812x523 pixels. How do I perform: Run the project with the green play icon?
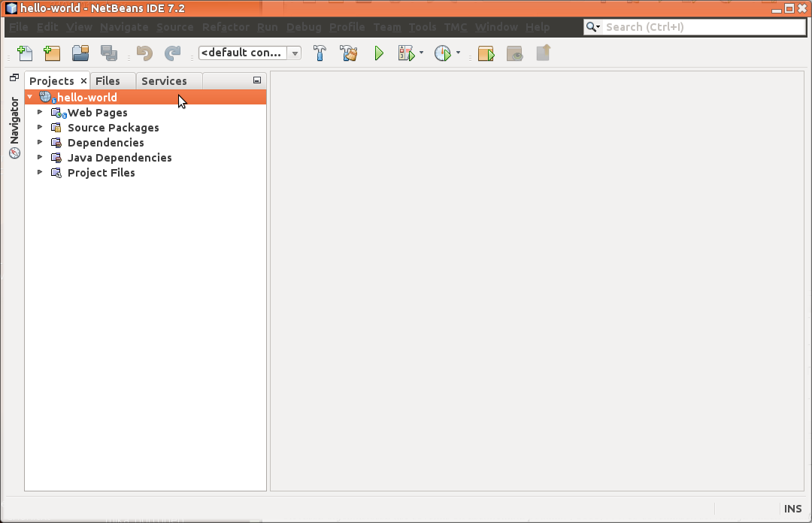pyautogui.click(x=379, y=53)
